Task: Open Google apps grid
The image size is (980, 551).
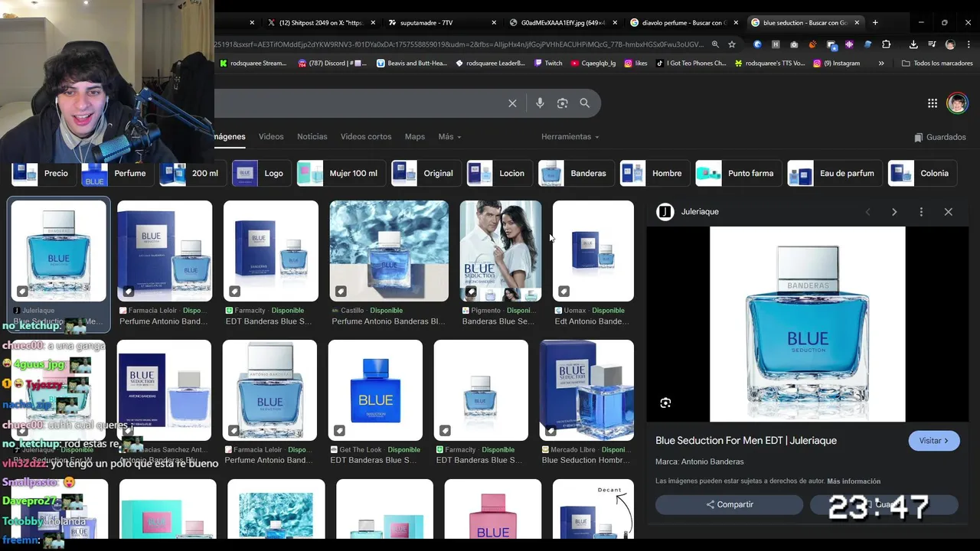Action: 933,103
